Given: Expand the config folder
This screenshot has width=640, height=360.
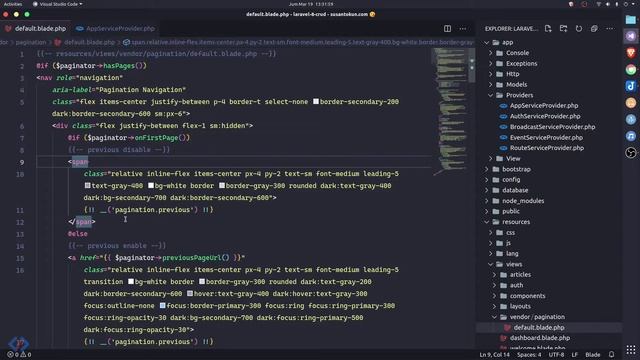Looking at the screenshot, I should coord(487,180).
